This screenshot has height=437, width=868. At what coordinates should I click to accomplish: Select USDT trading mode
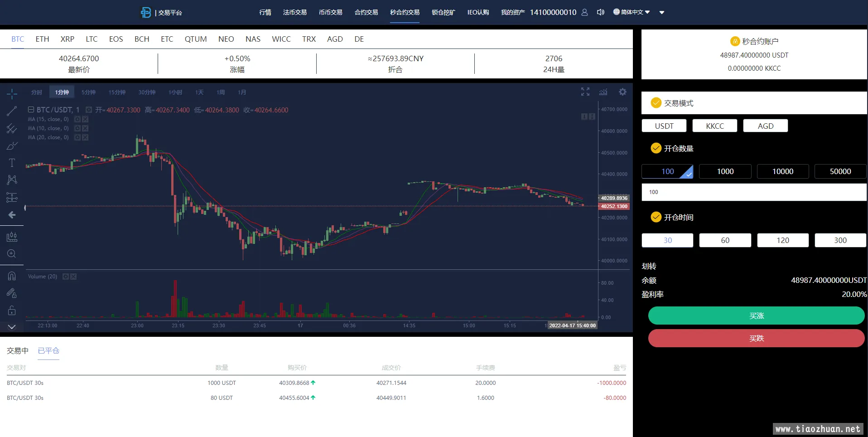(x=664, y=126)
